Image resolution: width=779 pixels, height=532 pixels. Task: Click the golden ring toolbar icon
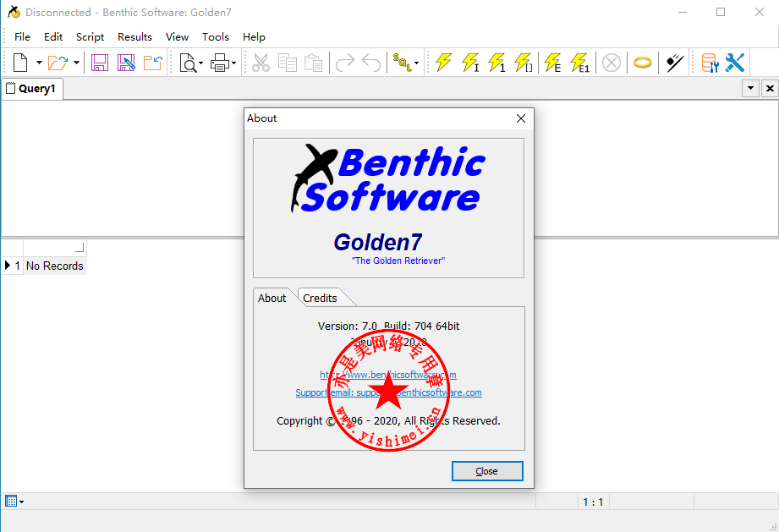[x=642, y=63]
